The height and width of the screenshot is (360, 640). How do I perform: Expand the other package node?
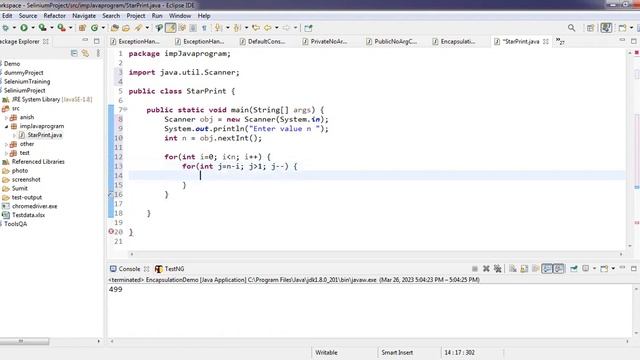pyautogui.click(x=6, y=144)
